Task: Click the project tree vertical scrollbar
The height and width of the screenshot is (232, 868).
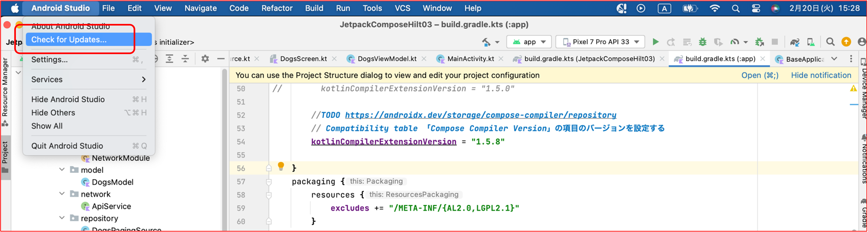Action: pos(224,150)
